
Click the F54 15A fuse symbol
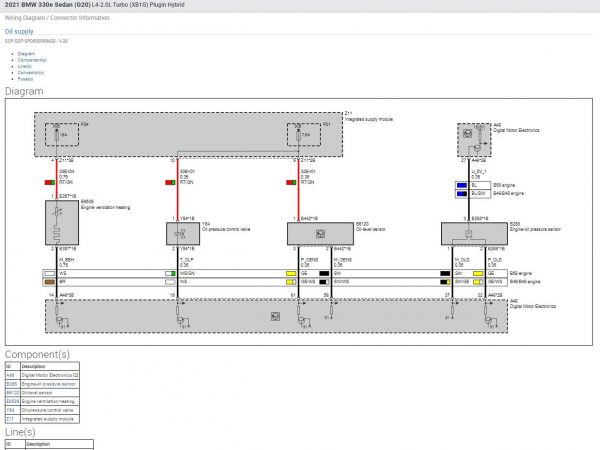click(57, 135)
